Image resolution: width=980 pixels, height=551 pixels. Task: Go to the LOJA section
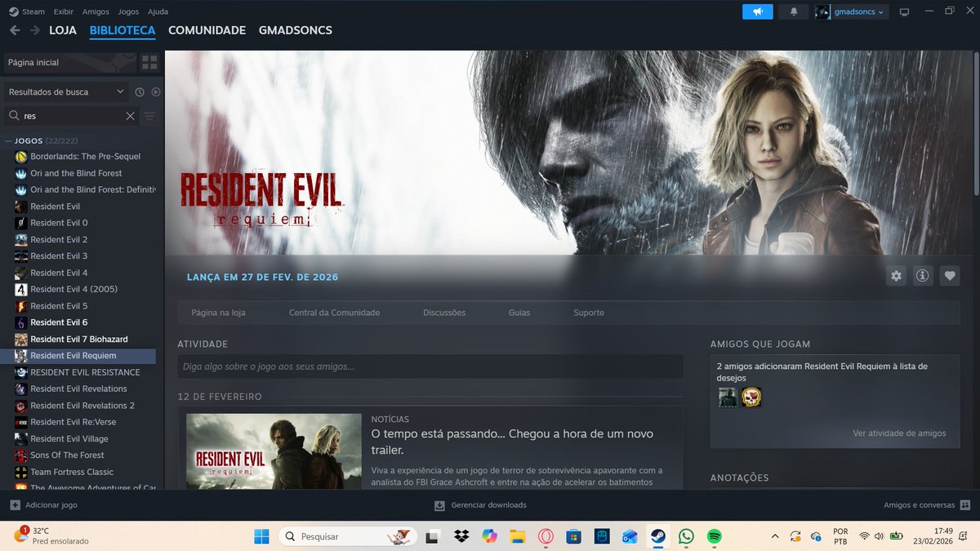[x=63, y=30]
